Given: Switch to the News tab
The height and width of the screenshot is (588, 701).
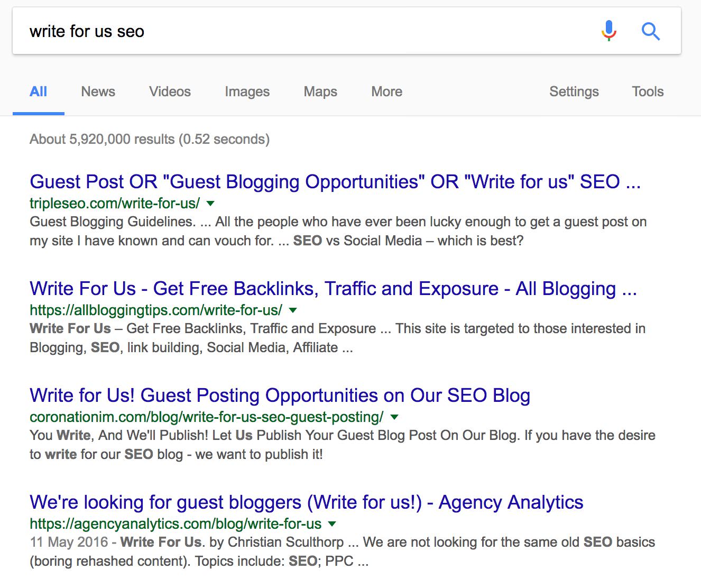Looking at the screenshot, I should [x=98, y=91].
